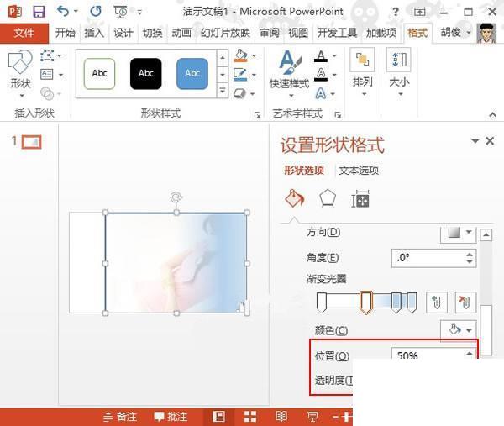504x426 pixels.
Task: Open quick access toolbar customize dropdown
Action: (x=139, y=13)
